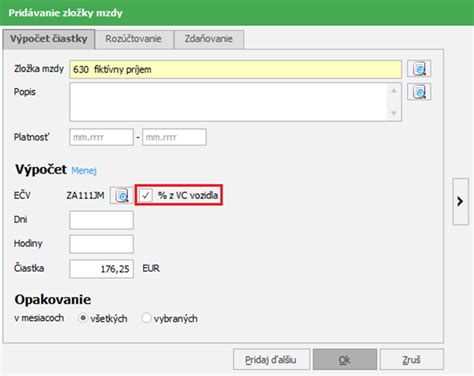The image size is (474, 376).
Task: Switch to Výpočet čiastky tab
Action: coord(49,39)
